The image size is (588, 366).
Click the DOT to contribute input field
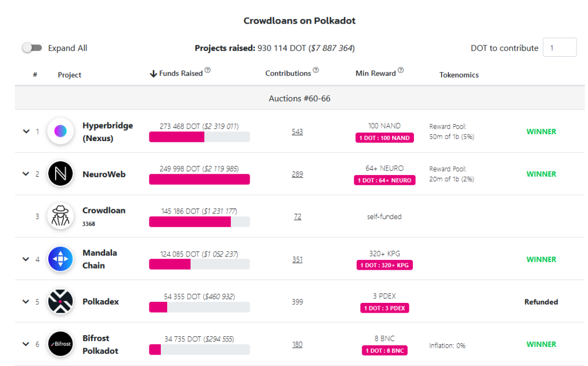pos(560,48)
